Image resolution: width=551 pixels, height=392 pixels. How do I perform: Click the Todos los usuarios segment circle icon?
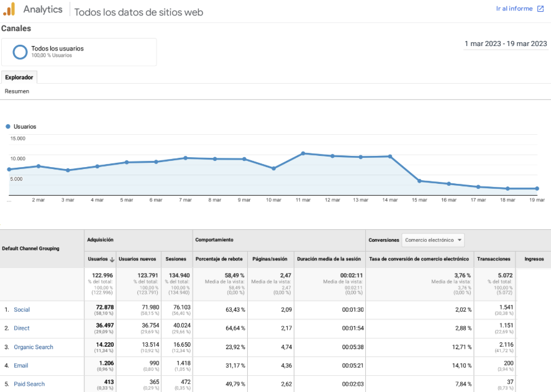pyautogui.click(x=20, y=52)
